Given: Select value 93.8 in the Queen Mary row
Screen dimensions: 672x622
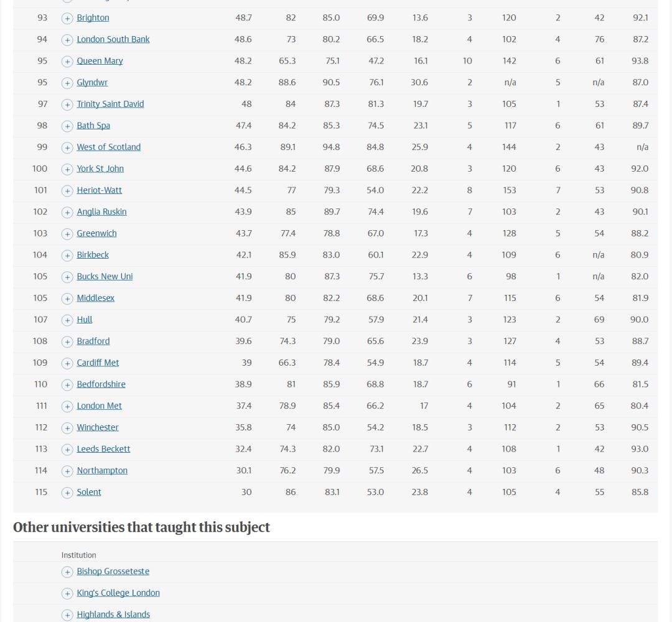Looking at the screenshot, I should tap(640, 61).
